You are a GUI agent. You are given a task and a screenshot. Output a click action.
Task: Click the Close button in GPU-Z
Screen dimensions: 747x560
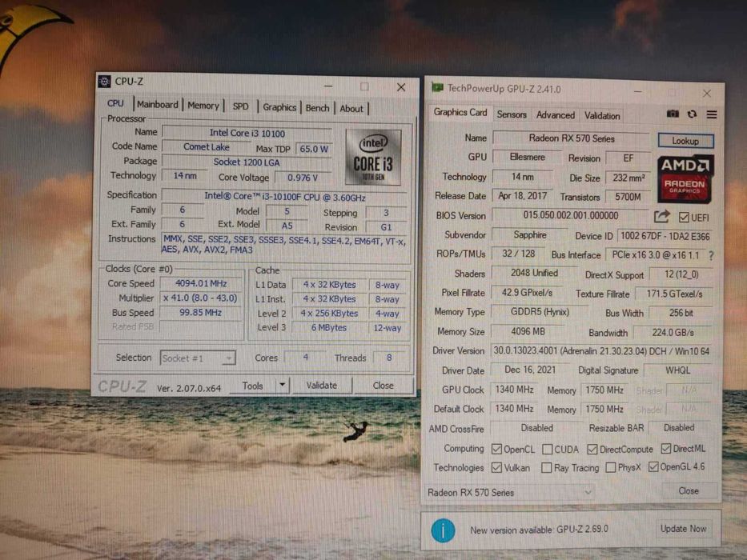pos(689,491)
